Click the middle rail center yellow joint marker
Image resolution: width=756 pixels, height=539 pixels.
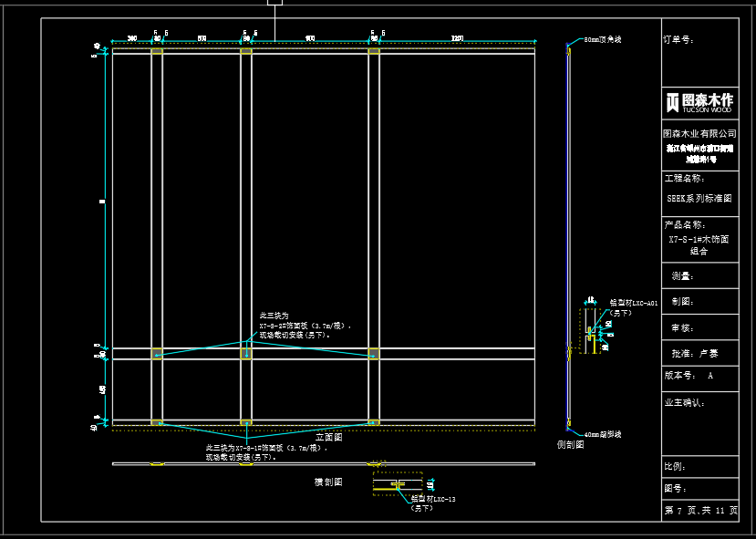pos(246,353)
